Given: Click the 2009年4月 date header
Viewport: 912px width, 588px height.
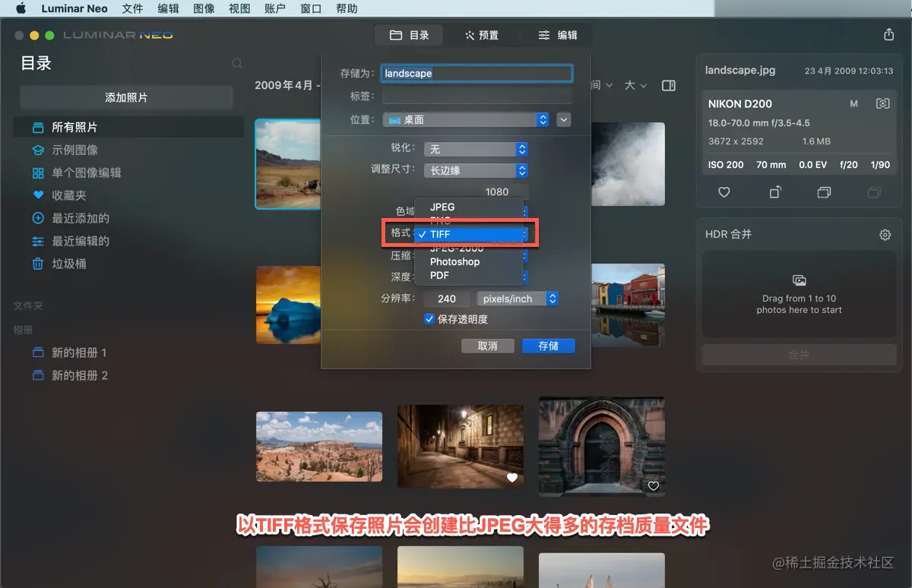Looking at the screenshot, I should coord(283,86).
